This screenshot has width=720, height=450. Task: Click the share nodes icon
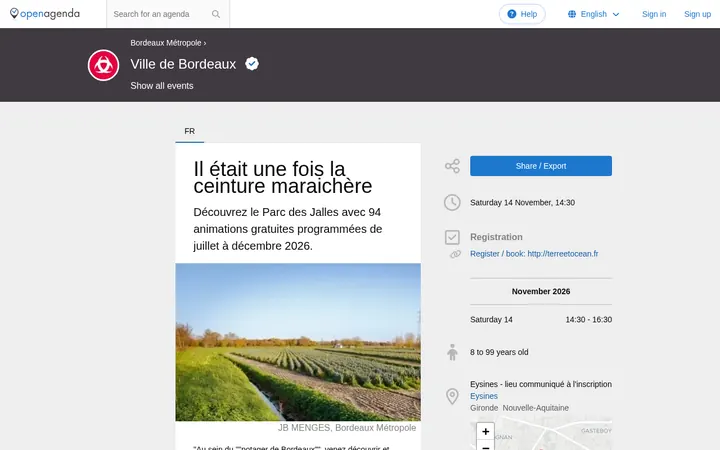coord(452,166)
